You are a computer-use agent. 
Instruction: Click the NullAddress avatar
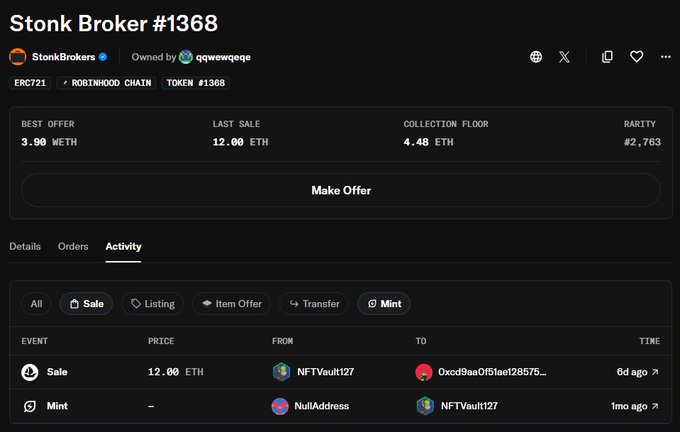[280, 406]
